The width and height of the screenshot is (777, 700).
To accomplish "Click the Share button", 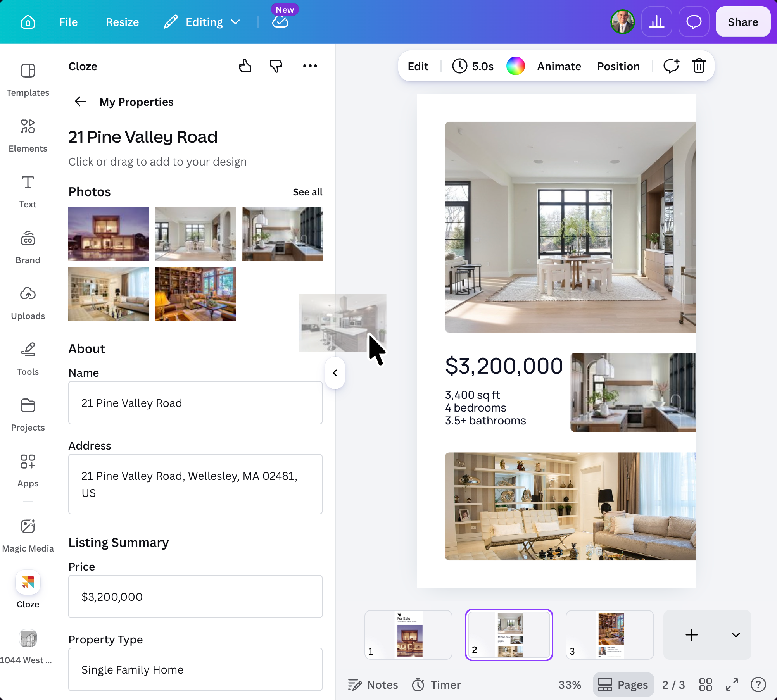I will (743, 22).
